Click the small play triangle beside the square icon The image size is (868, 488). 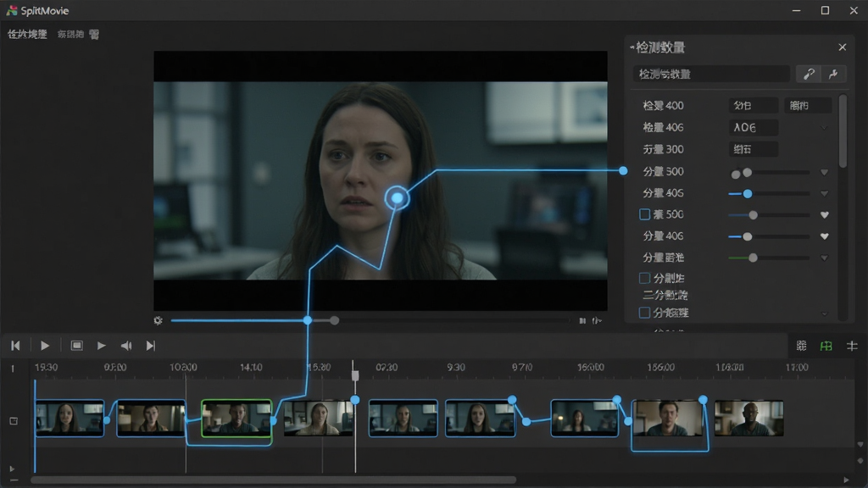[x=102, y=346]
